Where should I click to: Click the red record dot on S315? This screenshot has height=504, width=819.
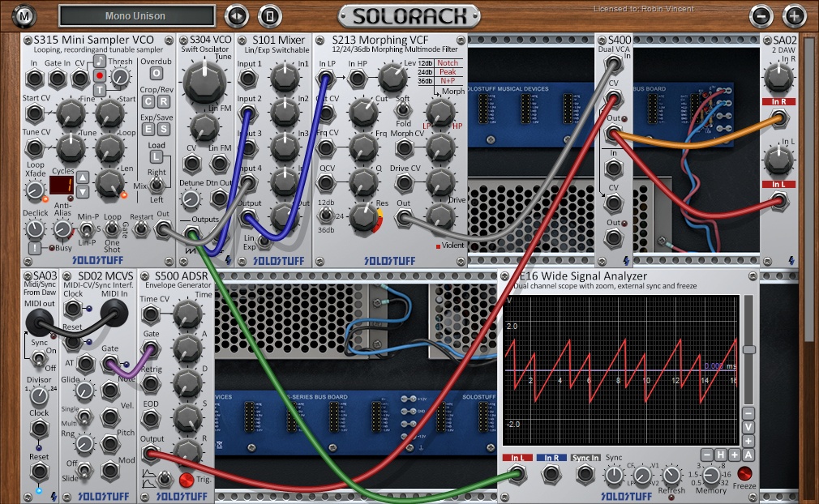pos(100,75)
